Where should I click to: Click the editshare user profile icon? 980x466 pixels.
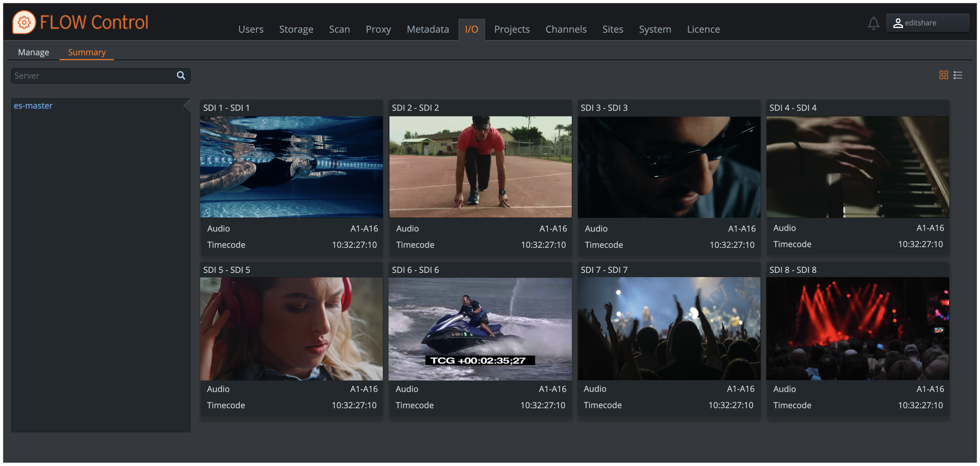(x=898, y=23)
